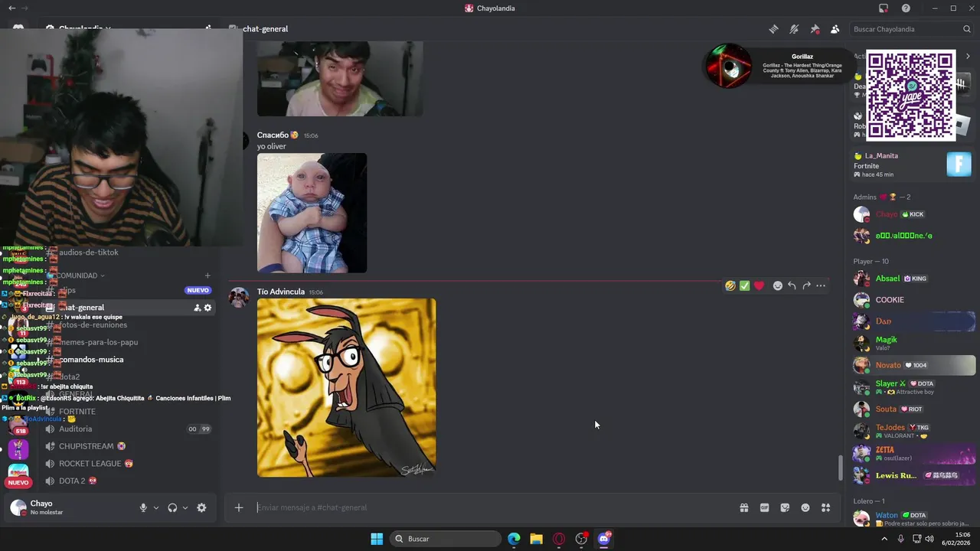The height and width of the screenshot is (551, 980).
Task: Open the apps launcher icon in message bar
Action: click(x=826, y=507)
